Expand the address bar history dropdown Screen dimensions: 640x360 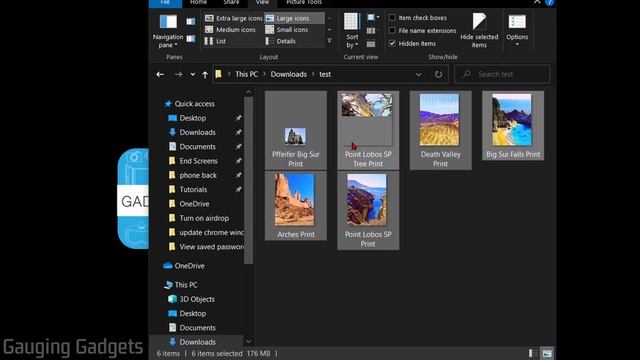[x=418, y=74]
